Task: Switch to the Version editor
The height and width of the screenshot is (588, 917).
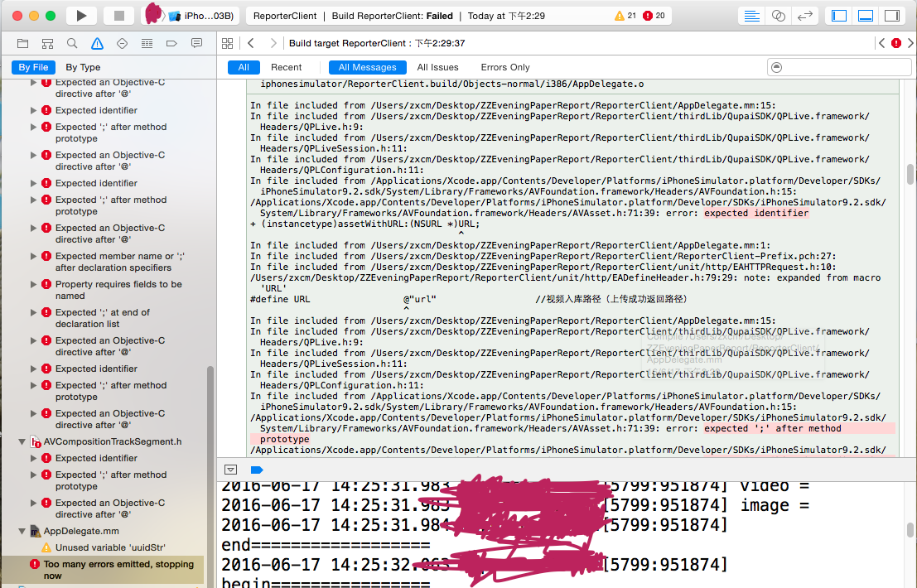Action: pyautogui.click(x=805, y=16)
